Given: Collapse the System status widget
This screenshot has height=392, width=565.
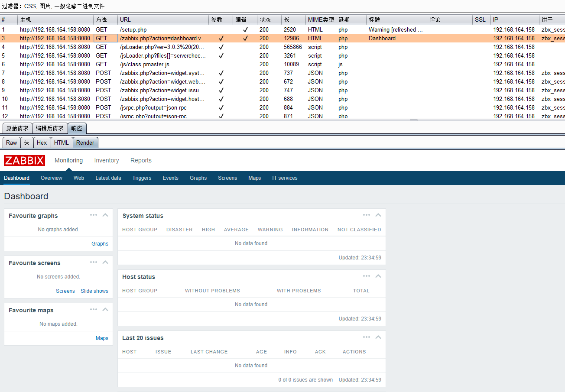Looking at the screenshot, I should pyautogui.click(x=378, y=214).
